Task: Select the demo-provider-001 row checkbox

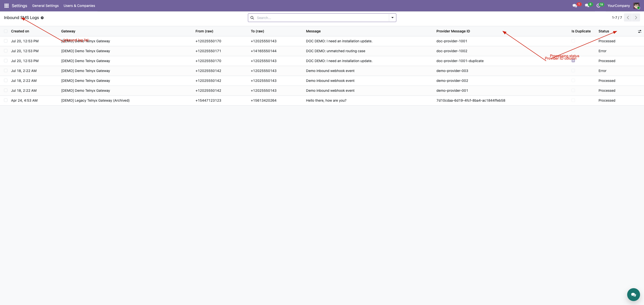Action: coord(6,90)
